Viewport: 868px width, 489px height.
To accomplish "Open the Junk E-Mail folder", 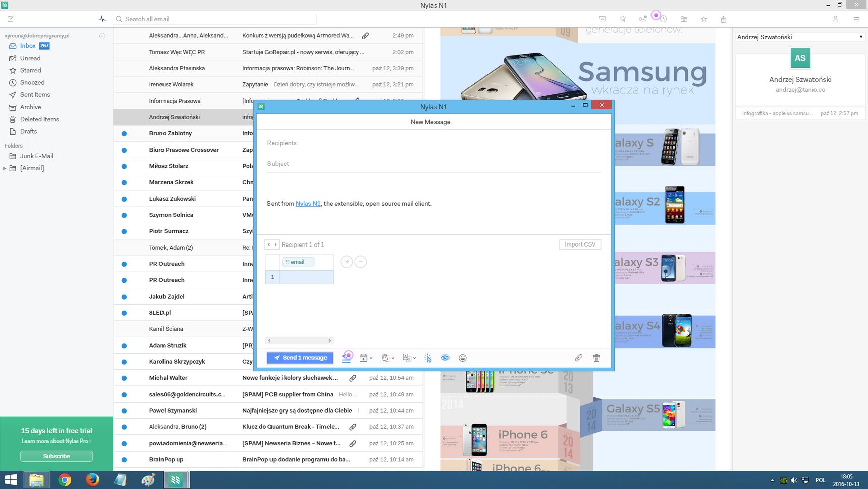I will (37, 156).
